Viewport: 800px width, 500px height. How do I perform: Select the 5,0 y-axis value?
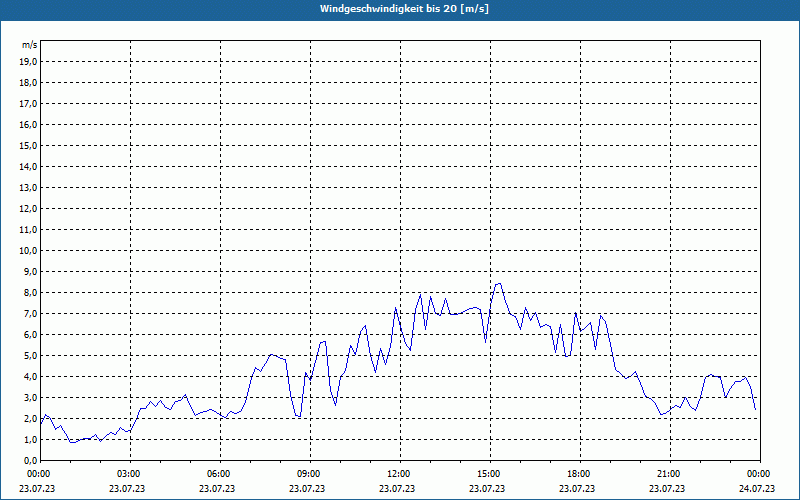click(x=31, y=356)
